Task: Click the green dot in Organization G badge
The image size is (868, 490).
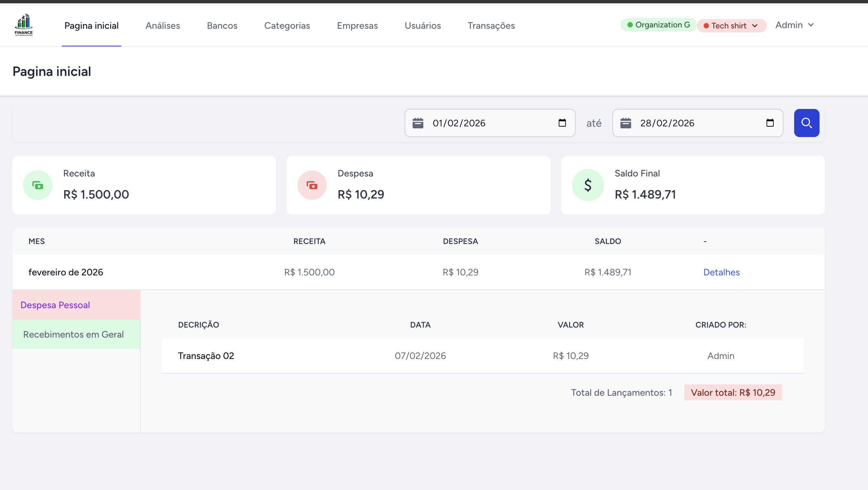Action: [x=630, y=25]
